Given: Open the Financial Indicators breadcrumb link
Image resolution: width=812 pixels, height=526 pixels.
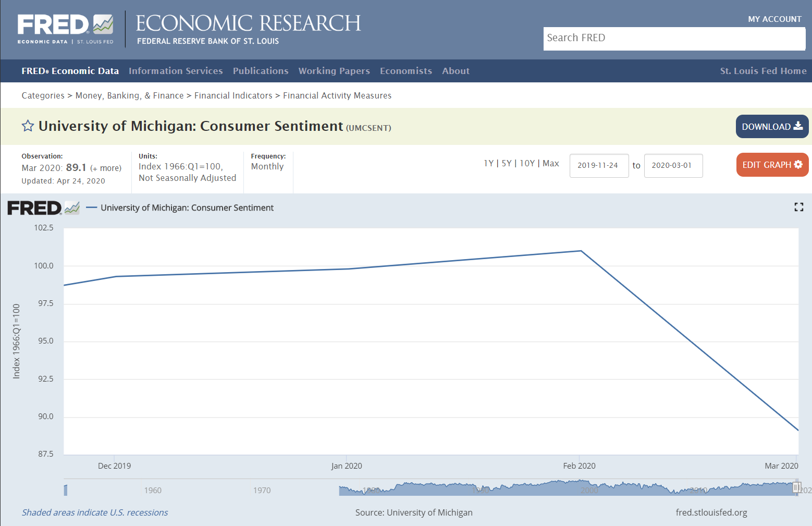Looking at the screenshot, I should click(x=233, y=95).
